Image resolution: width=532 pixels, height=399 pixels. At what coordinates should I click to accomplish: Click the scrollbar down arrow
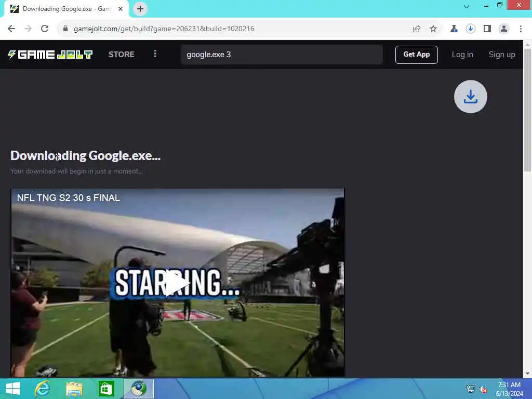click(527, 374)
